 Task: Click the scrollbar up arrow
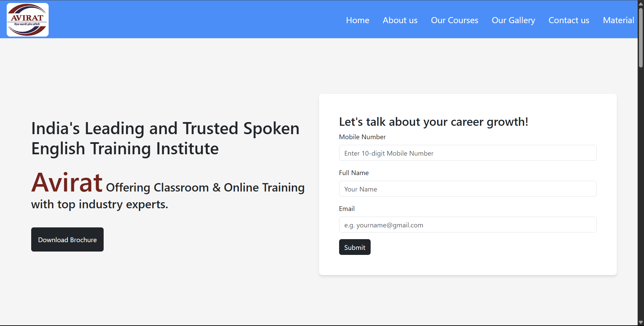(x=641, y=3)
